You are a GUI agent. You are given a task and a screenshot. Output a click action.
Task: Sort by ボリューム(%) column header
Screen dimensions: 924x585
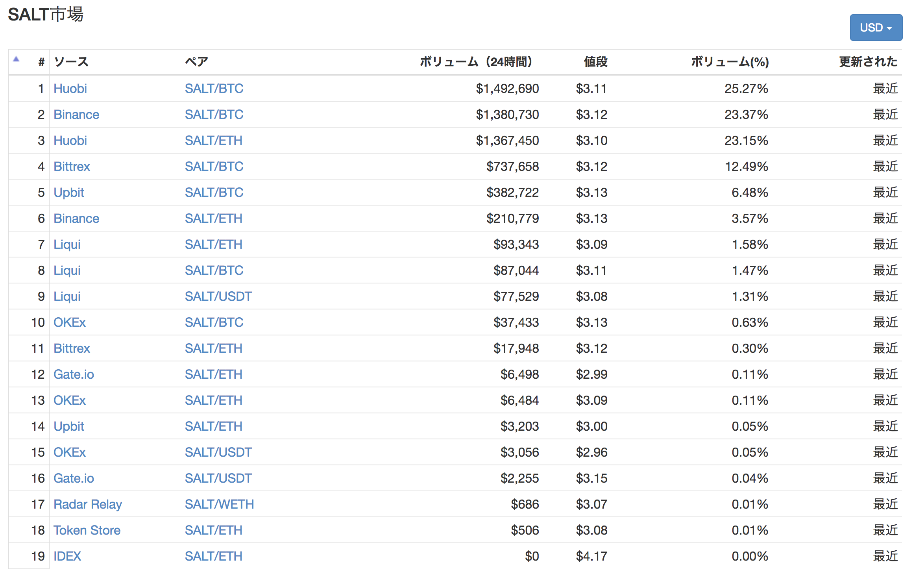click(730, 62)
